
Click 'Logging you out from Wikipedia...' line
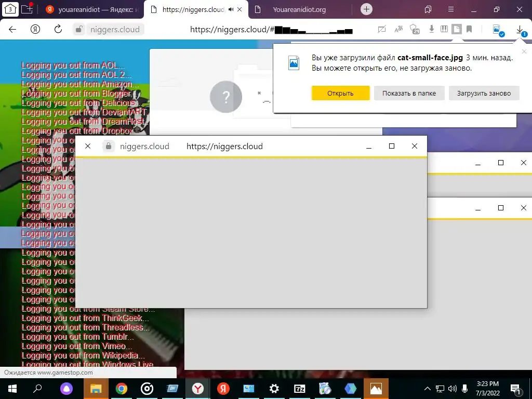84,355
